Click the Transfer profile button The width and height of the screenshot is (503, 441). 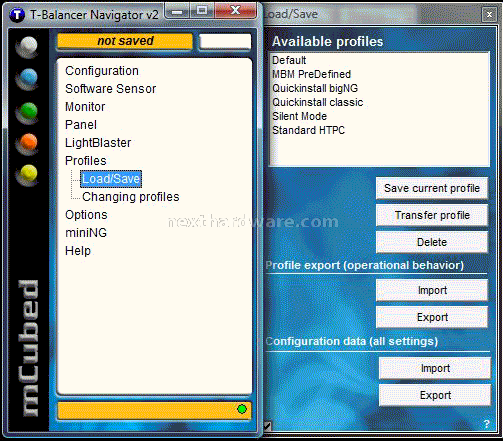[x=432, y=215]
